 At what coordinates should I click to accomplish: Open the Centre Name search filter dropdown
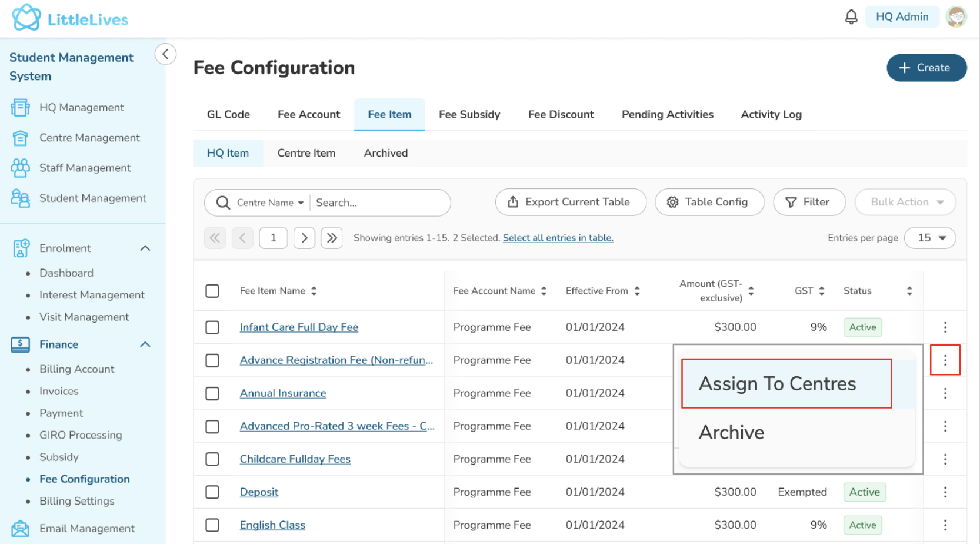(x=270, y=203)
